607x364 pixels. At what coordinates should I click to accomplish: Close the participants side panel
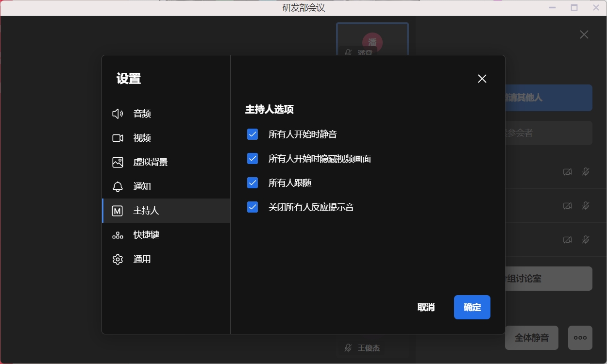click(584, 34)
